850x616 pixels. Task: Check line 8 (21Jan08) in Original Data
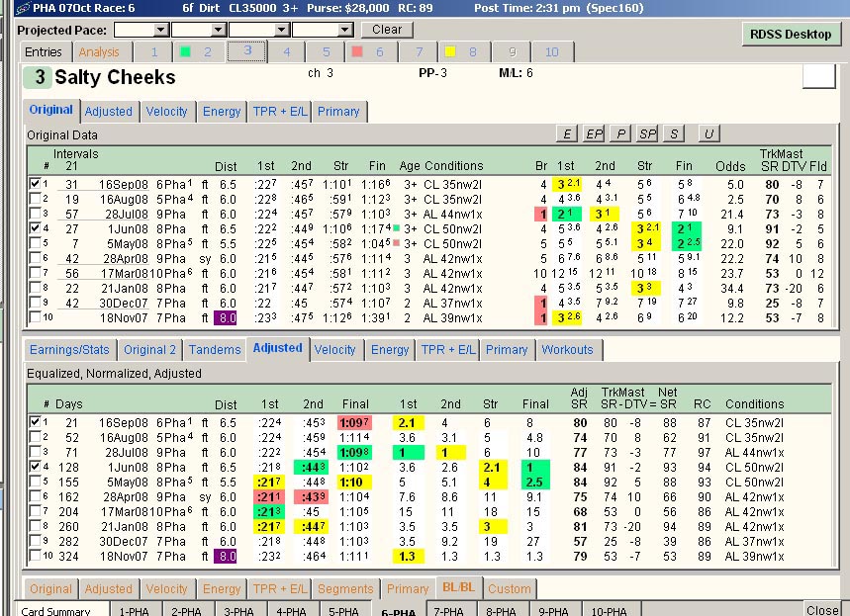coord(36,287)
